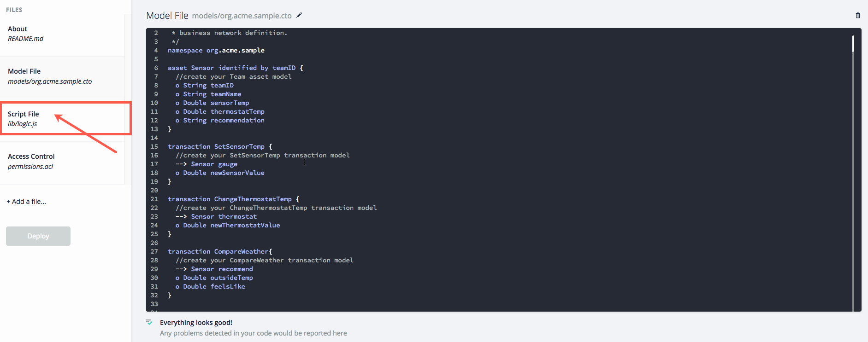This screenshot has height=342, width=868.
Task: Click the SetSensorTemp transaction model comment
Action: [263, 155]
